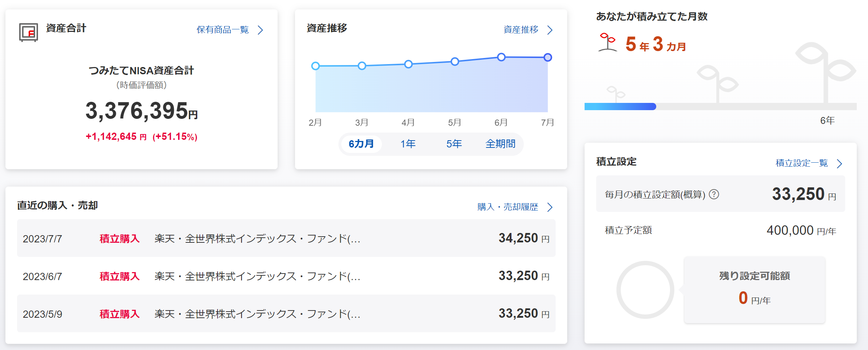Select the 6カ月 period option
868x350 pixels.
361,144
